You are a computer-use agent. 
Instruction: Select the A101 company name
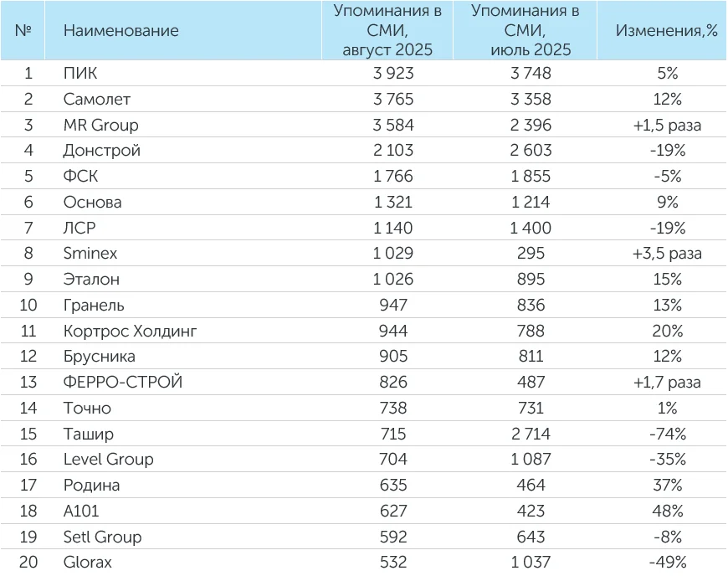(81, 511)
